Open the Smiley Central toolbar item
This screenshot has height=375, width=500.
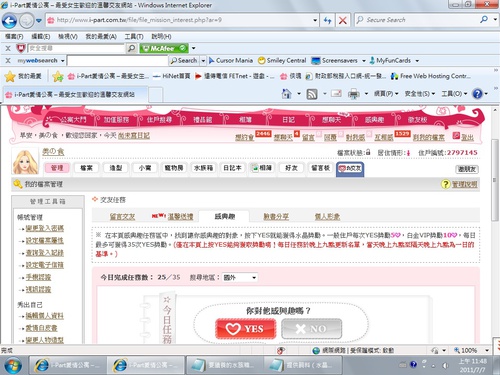(282, 61)
